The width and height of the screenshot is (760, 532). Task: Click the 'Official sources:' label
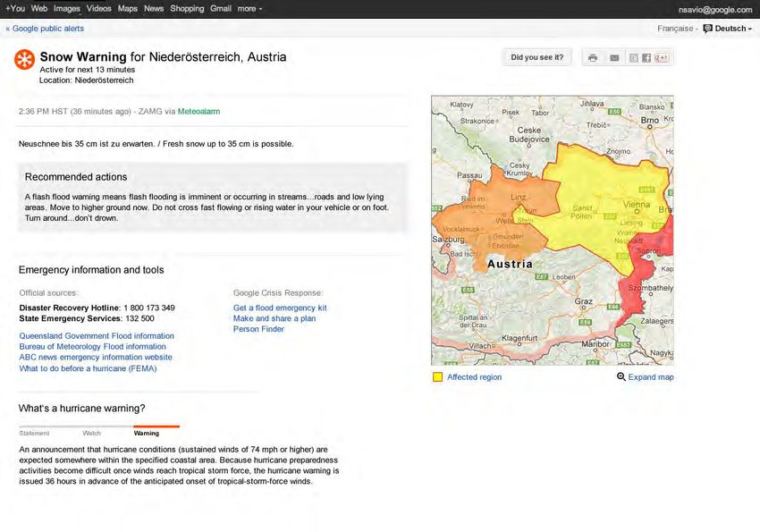pos(48,293)
